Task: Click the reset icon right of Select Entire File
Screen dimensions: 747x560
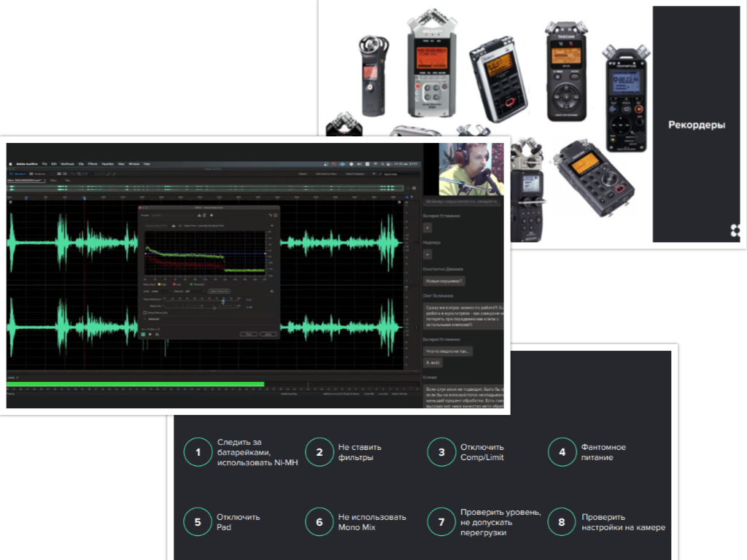Action: coord(271,291)
